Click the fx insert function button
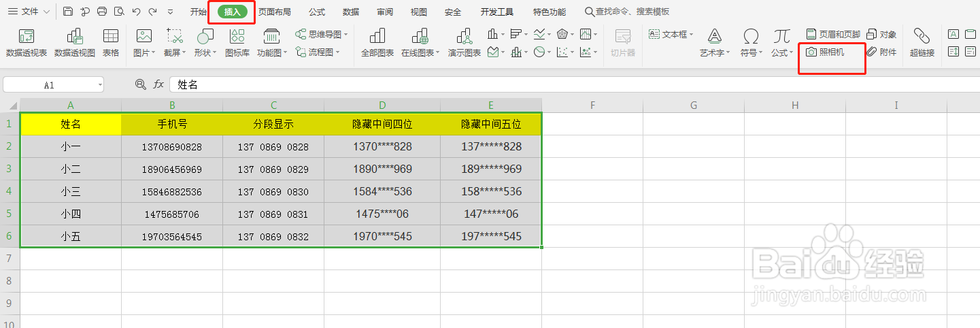This screenshot has width=980, height=328. (158, 84)
